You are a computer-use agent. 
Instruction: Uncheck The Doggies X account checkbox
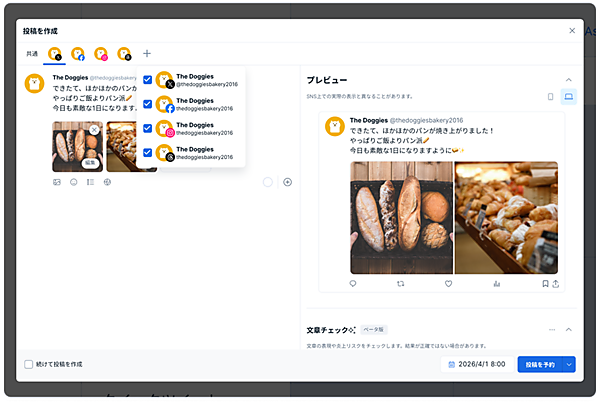[x=147, y=80]
